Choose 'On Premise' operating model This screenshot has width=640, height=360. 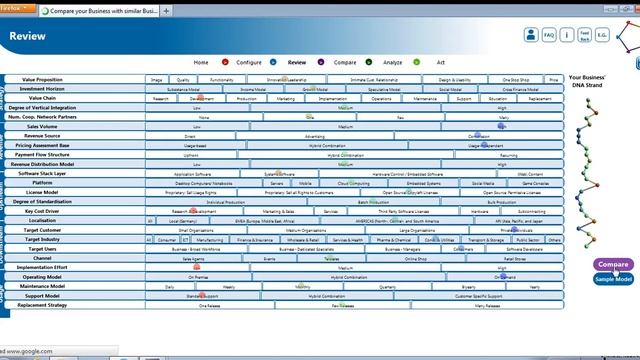tap(198, 278)
